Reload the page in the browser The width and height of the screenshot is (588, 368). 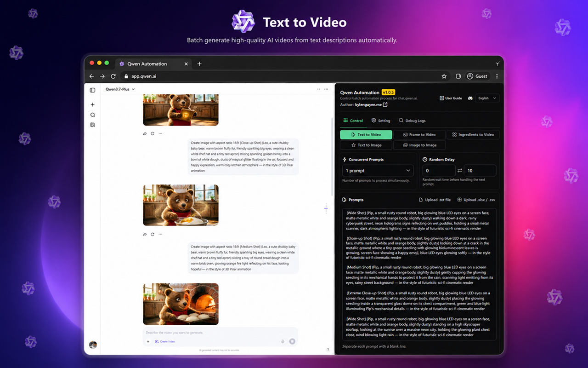coord(113,76)
